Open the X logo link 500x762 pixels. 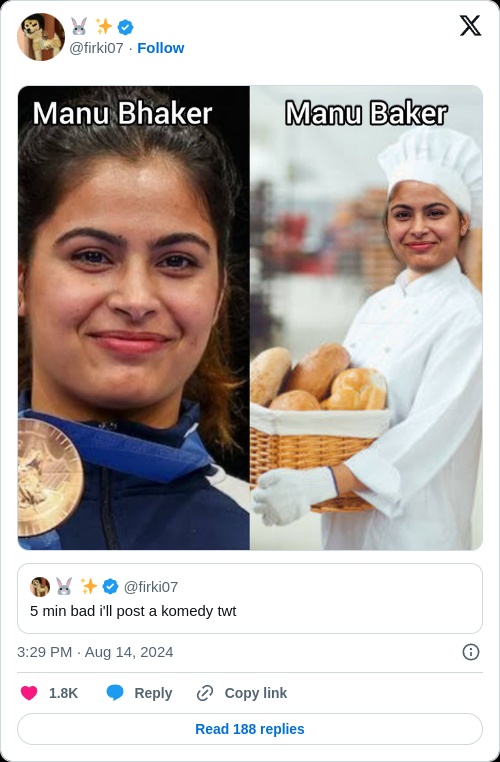(470, 26)
